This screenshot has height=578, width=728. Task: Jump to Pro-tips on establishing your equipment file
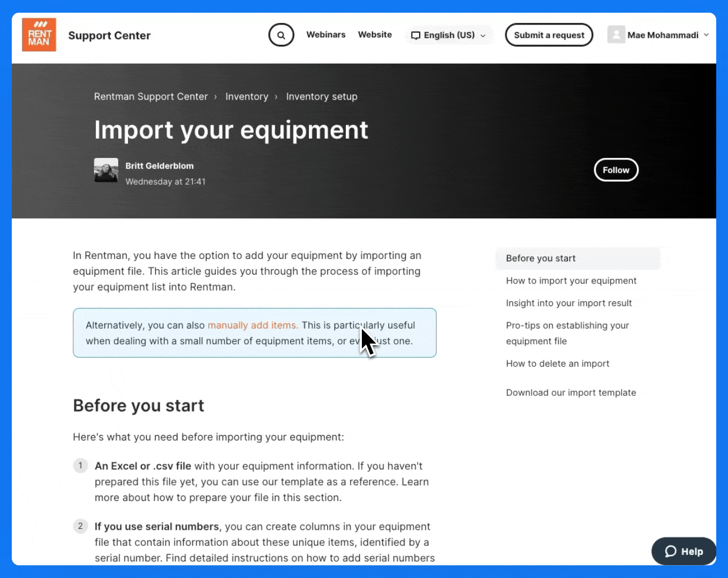(x=567, y=333)
